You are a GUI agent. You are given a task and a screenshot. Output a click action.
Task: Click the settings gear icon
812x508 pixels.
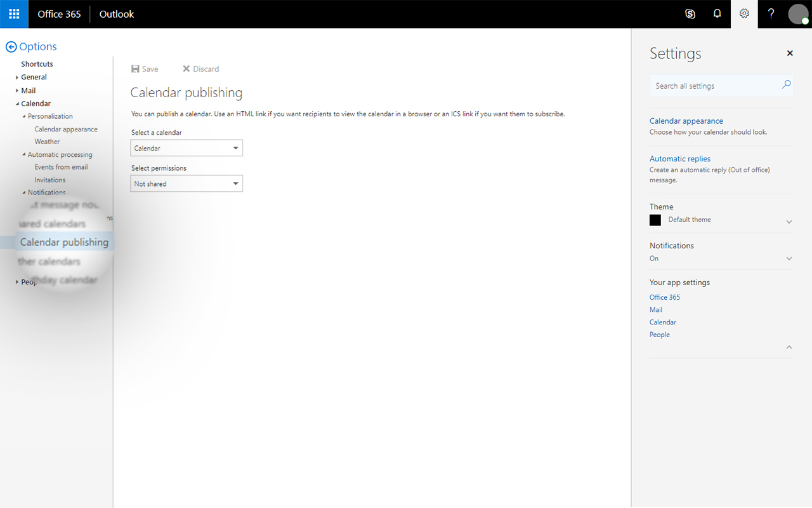744,14
